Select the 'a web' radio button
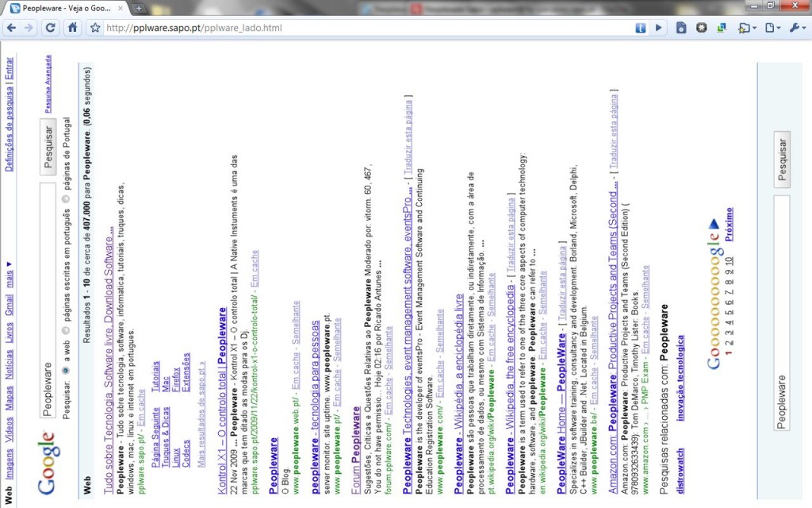 click(x=66, y=370)
